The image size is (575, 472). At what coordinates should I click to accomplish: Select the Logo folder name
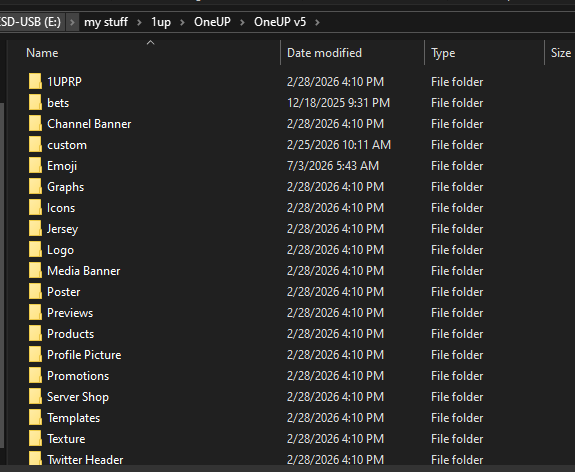[x=61, y=250]
